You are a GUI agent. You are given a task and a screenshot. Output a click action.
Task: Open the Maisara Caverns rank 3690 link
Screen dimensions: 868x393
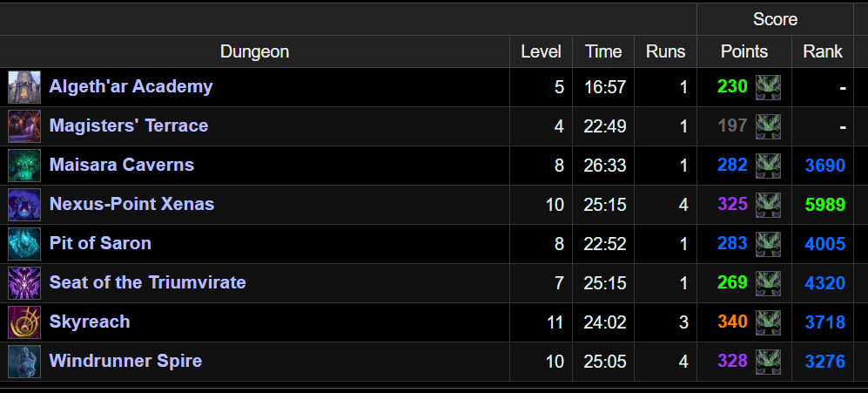[x=824, y=166]
